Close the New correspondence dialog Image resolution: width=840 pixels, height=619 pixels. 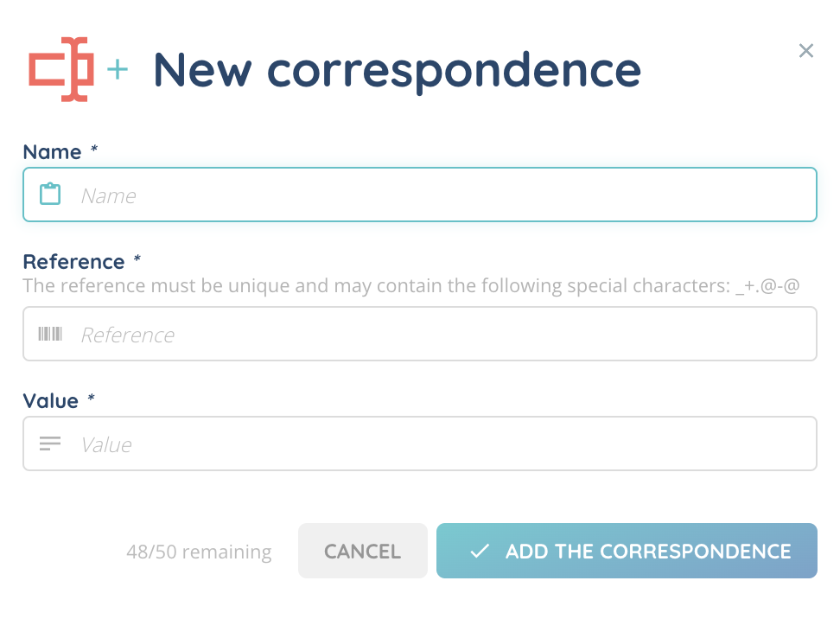[806, 51]
